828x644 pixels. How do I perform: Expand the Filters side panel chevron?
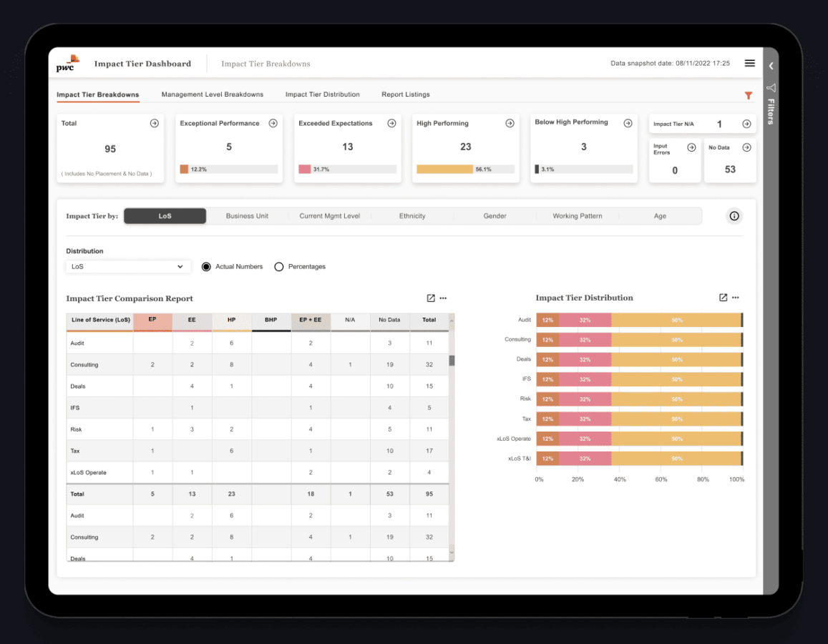pyautogui.click(x=771, y=66)
